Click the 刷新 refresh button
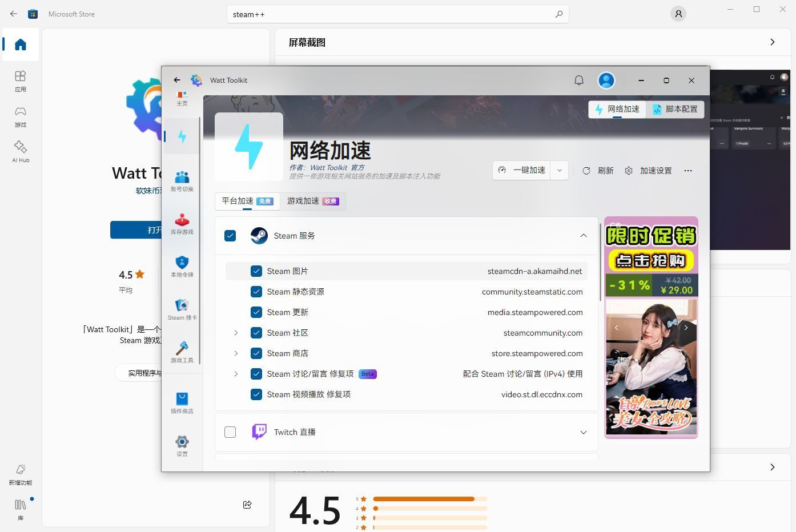 [x=598, y=171]
